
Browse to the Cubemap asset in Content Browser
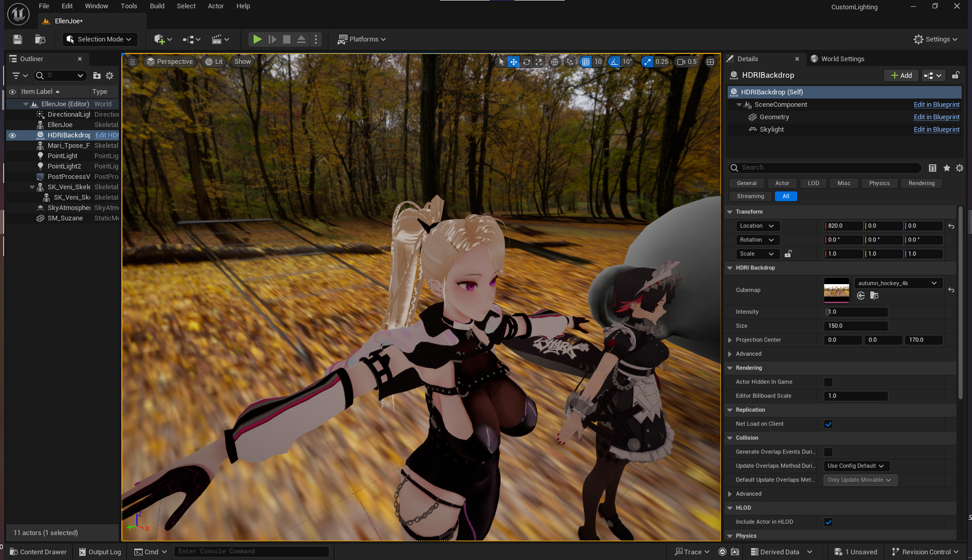874,296
